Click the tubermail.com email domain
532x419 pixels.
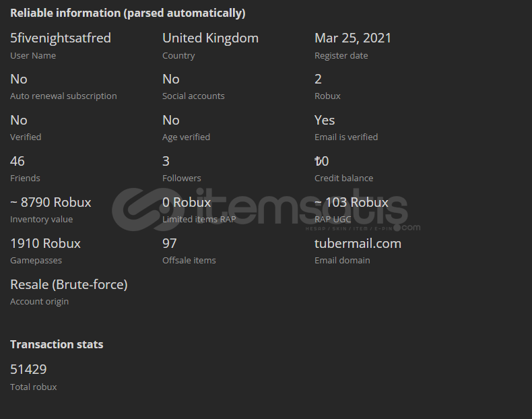(358, 243)
